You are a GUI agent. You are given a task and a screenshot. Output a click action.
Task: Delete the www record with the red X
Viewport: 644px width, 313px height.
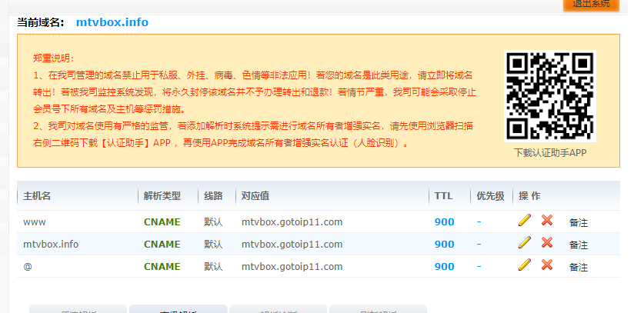click(547, 221)
